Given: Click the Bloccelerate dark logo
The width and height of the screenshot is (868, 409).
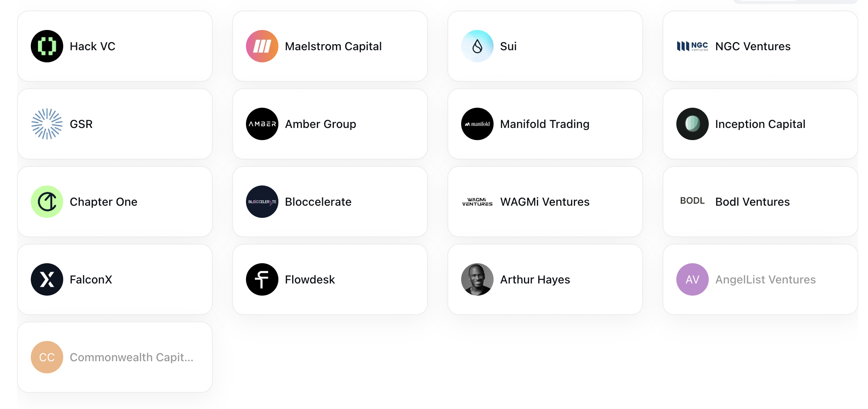Looking at the screenshot, I should tap(262, 202).
